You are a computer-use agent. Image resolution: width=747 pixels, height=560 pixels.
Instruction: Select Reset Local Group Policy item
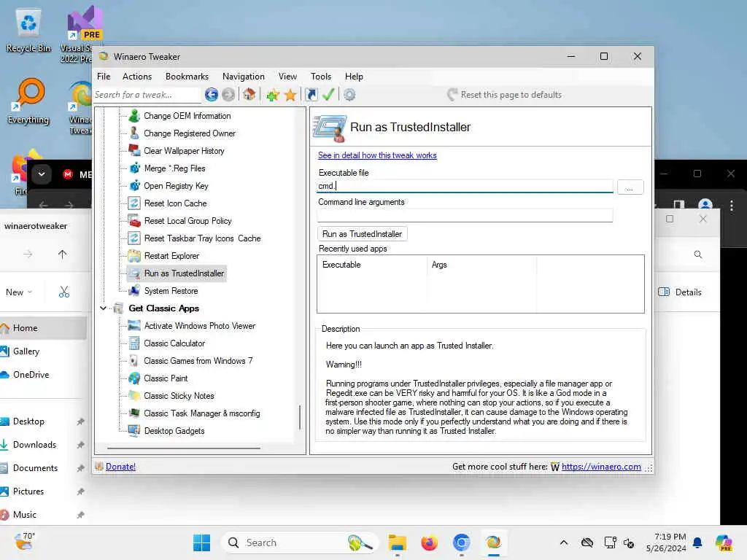(187, 221)
